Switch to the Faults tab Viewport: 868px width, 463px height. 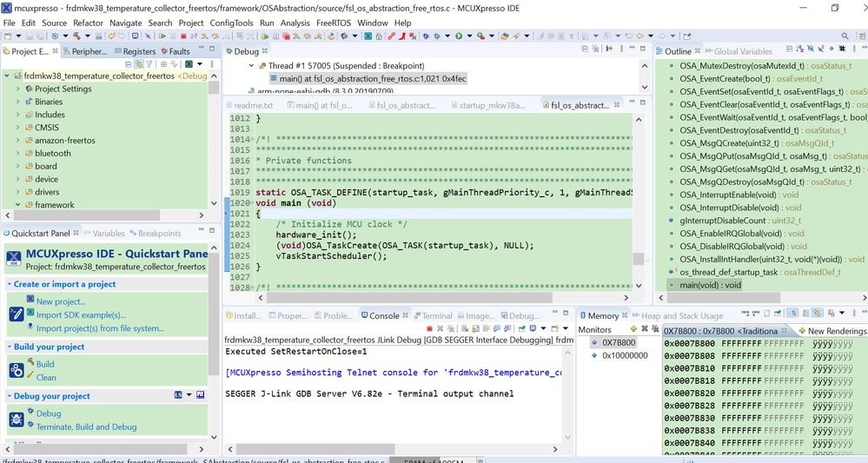pos(176,51)
